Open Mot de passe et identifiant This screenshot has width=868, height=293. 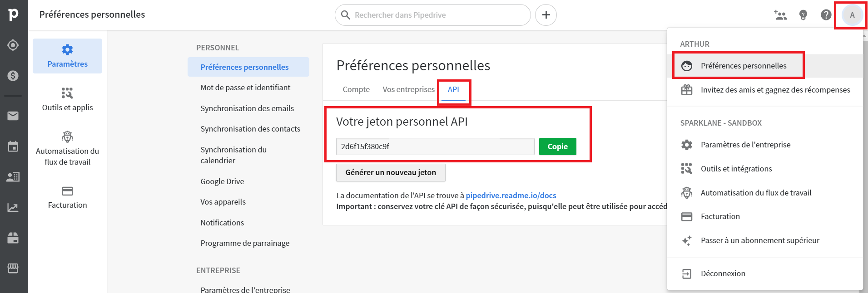point(245,88)
